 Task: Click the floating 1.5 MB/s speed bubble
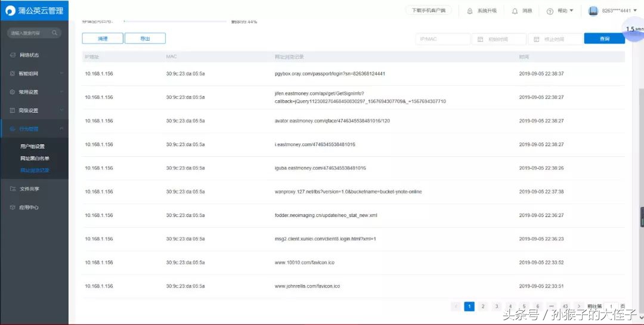pos(633,30)
